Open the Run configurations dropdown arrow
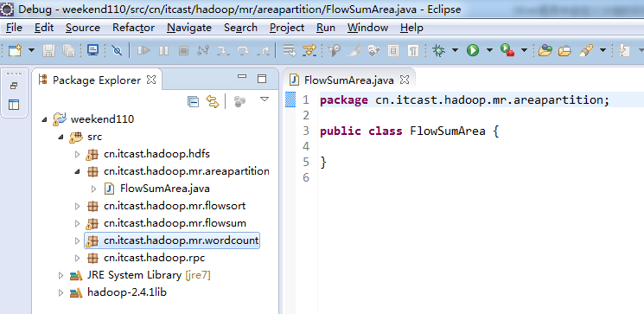 point(489,50)
